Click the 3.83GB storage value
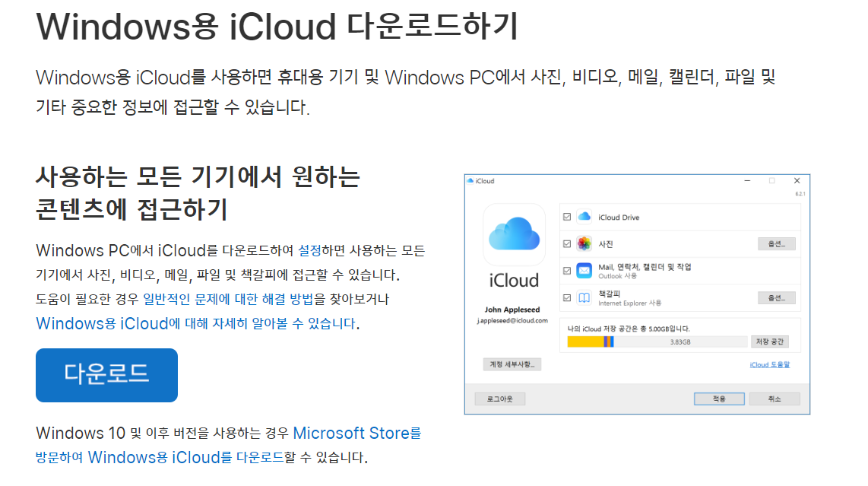868x486 pixels. (680, 342)
